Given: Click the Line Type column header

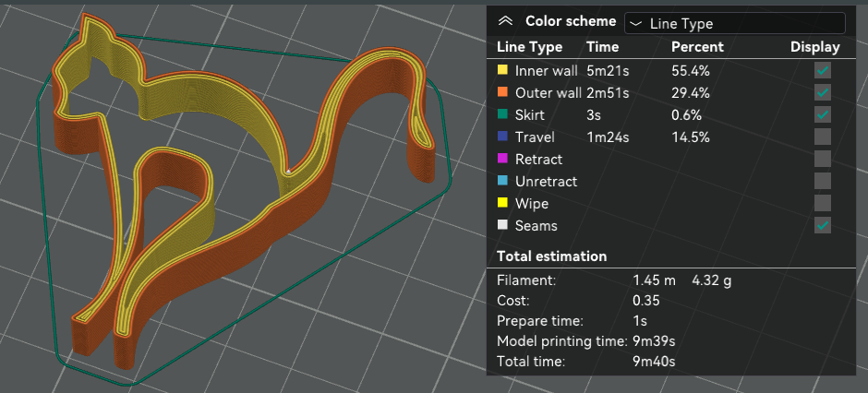Looking at the screenshot, I should (529, 47).
